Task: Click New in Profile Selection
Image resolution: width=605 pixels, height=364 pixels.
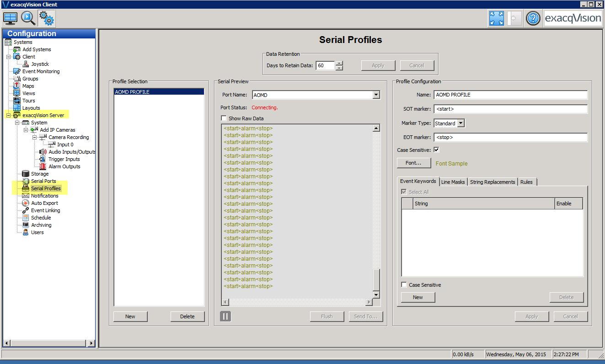Action: 130,316
